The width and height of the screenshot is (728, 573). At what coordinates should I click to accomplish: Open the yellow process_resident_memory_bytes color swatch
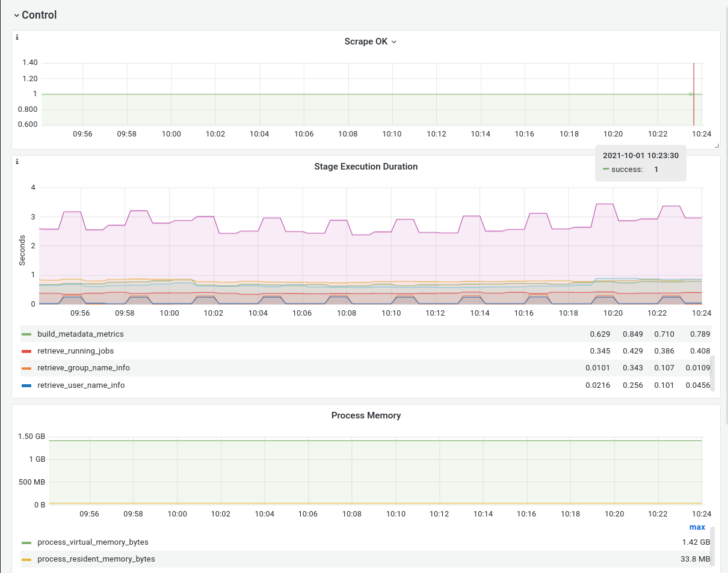click(x=26, y=559)
